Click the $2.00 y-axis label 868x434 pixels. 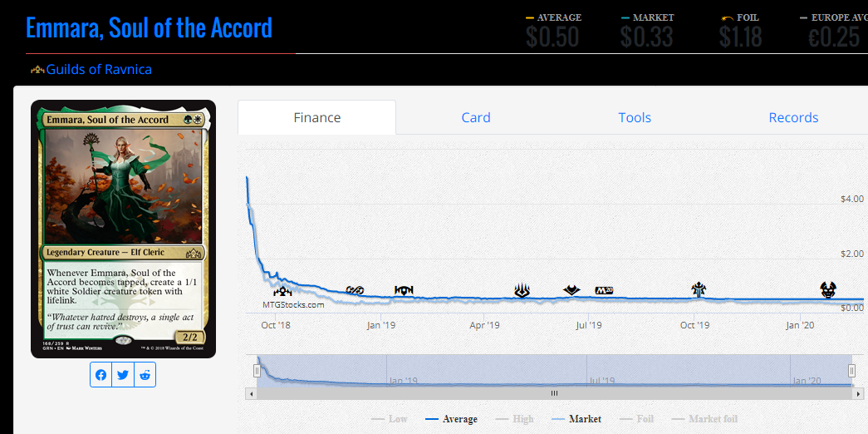coord(852,254)
